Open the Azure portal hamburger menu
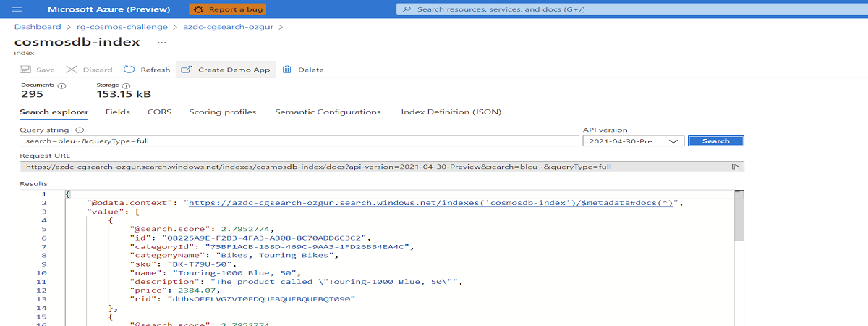Screen dimensions: 868x326 click(x=17, y=9)
